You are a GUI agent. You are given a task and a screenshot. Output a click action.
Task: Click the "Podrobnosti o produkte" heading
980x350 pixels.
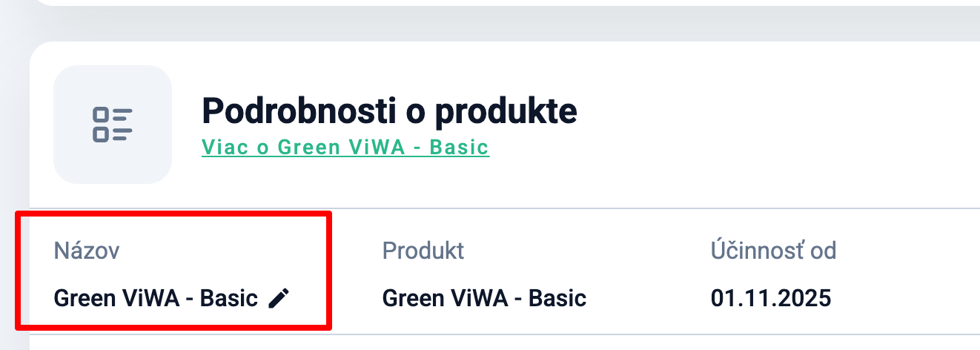coord(389,112)
